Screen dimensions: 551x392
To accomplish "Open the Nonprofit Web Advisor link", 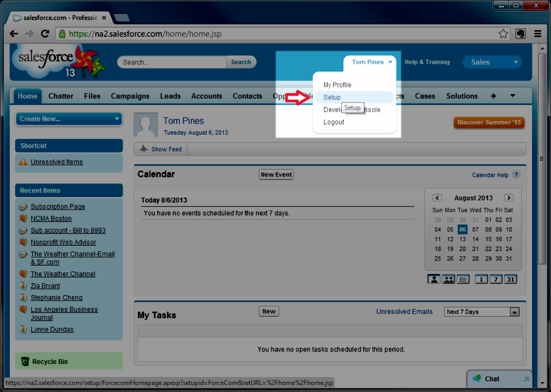I will pyautogui.click(x=63, y=242).
